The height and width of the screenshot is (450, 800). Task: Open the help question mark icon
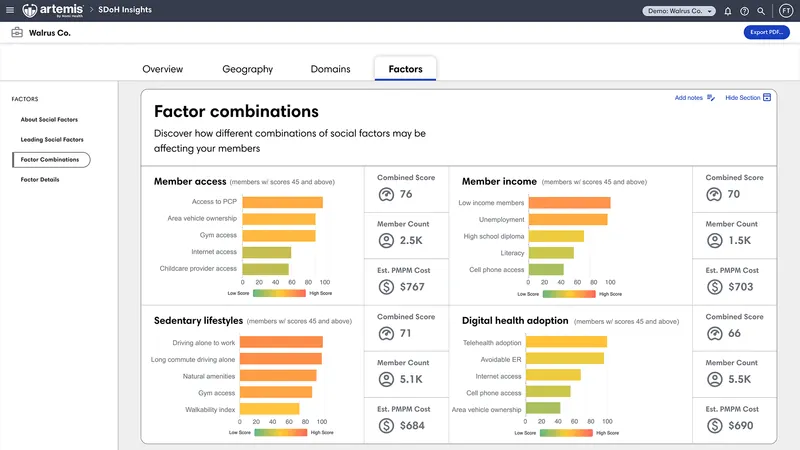pos(744,11)
